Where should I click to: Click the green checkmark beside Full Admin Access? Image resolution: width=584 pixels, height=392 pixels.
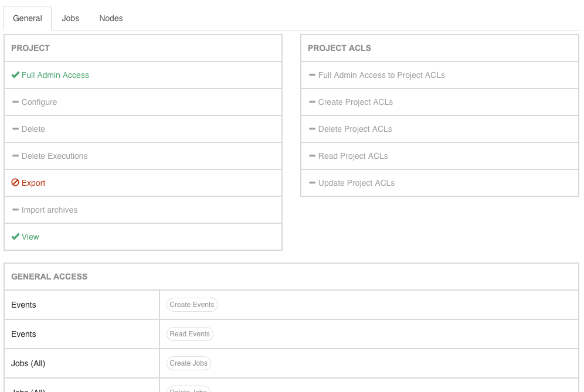[x=15, y=75]
